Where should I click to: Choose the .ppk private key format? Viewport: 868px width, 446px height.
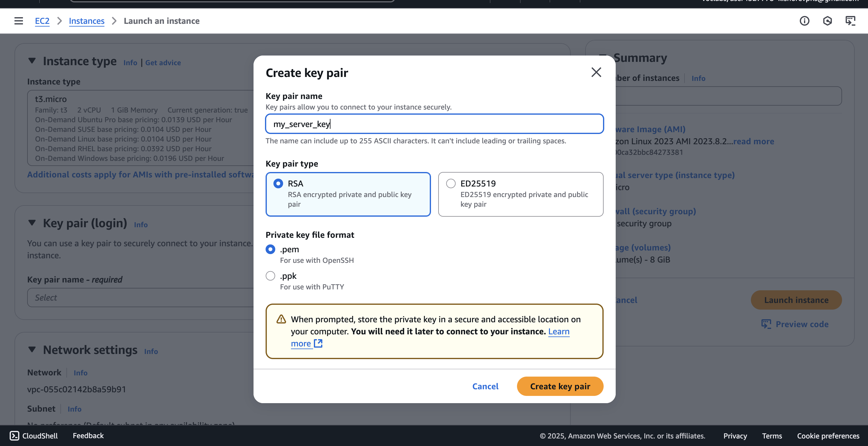point(270,276)
